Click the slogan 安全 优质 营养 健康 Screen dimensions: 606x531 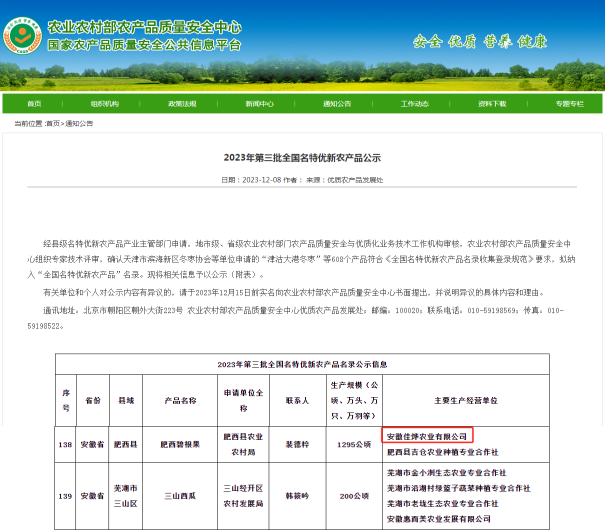[480, 41]
